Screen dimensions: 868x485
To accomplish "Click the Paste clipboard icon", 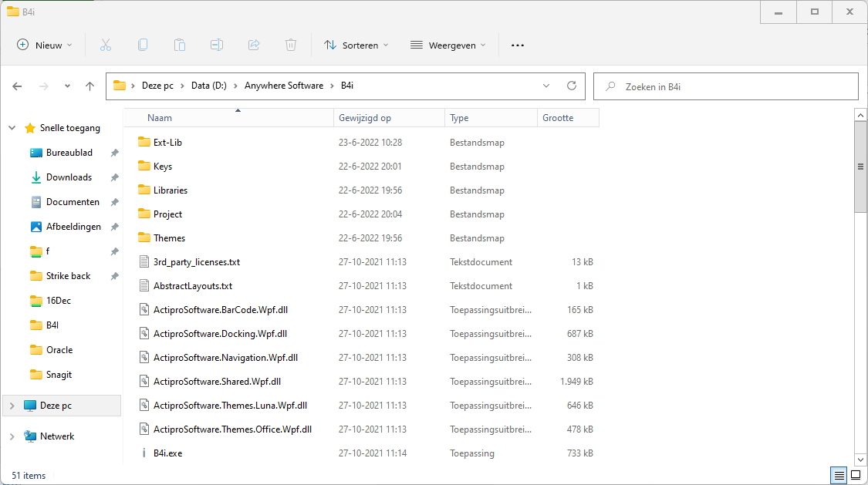I will tap(180, 45).
